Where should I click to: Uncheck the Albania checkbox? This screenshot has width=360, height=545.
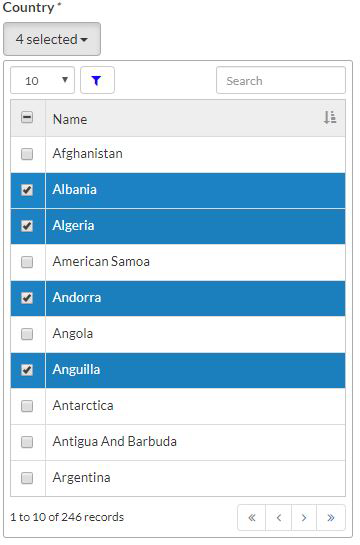tap(27, 190)
